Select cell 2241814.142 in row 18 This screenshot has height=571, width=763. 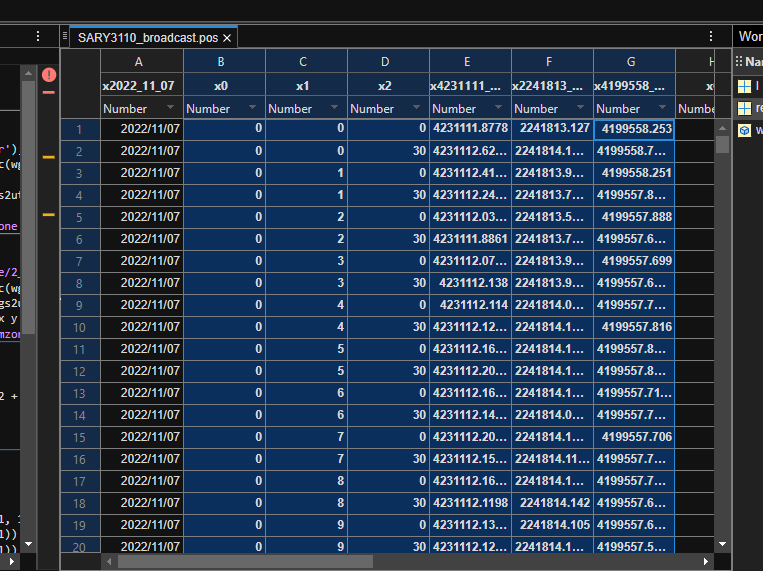tap(552, 503)
